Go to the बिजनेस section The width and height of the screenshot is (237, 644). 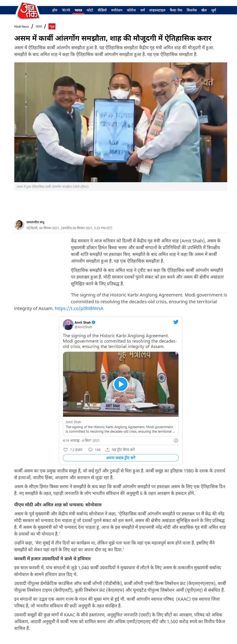(x=191, y=10)
